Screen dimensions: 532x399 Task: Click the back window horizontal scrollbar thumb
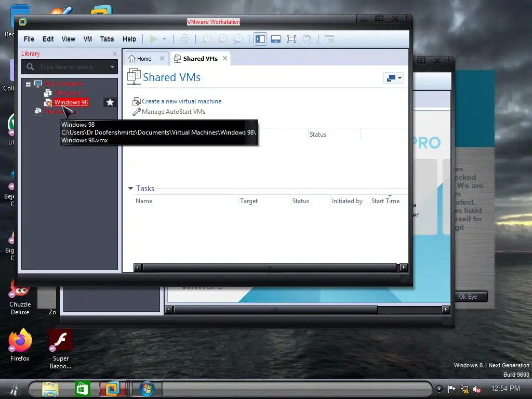point(275,310)
